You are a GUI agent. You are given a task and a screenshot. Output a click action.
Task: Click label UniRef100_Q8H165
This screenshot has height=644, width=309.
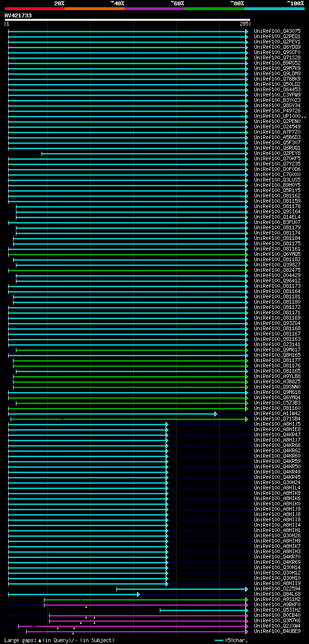[x=277, y=355]
